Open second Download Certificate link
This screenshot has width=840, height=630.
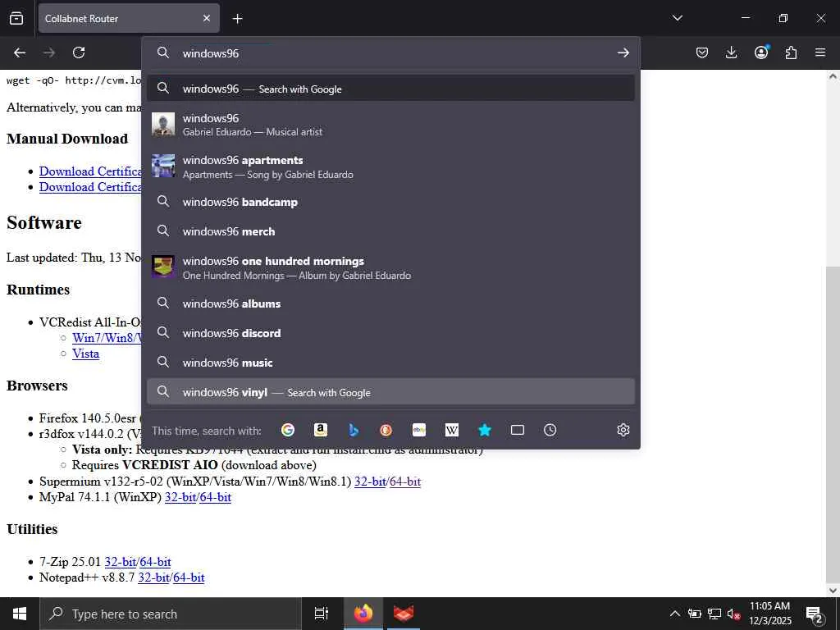pyautogui.click(x=90, y=187)
